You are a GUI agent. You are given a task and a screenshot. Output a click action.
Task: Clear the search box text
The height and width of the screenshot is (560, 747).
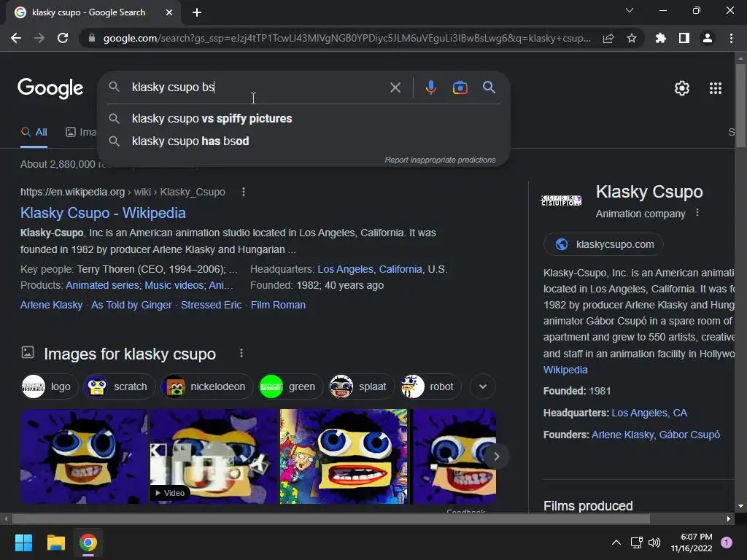(395, 87)
